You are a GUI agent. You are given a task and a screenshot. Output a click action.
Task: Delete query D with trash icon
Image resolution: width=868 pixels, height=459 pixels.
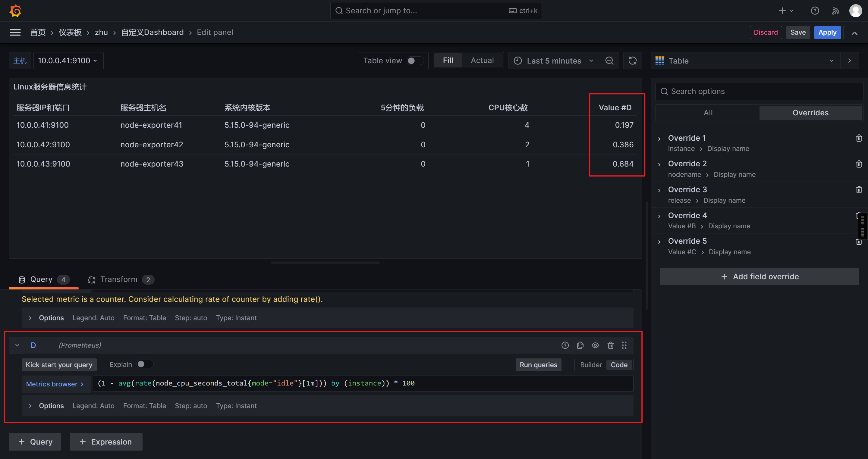(x=610, y=345)
